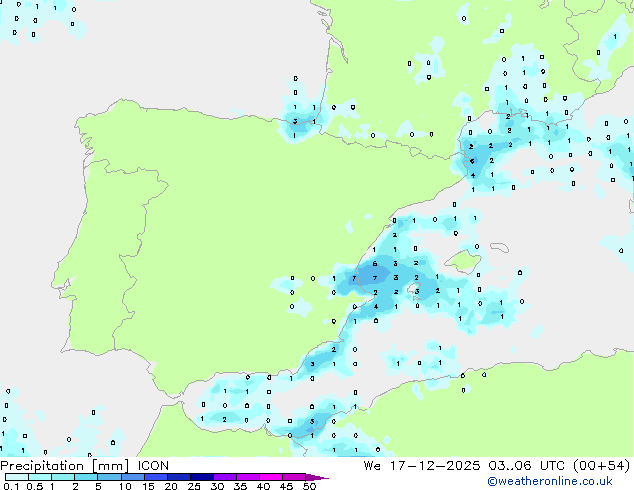Click the 15–20 mm legend color swatch
634x490 pixels.
pos(156,477)
